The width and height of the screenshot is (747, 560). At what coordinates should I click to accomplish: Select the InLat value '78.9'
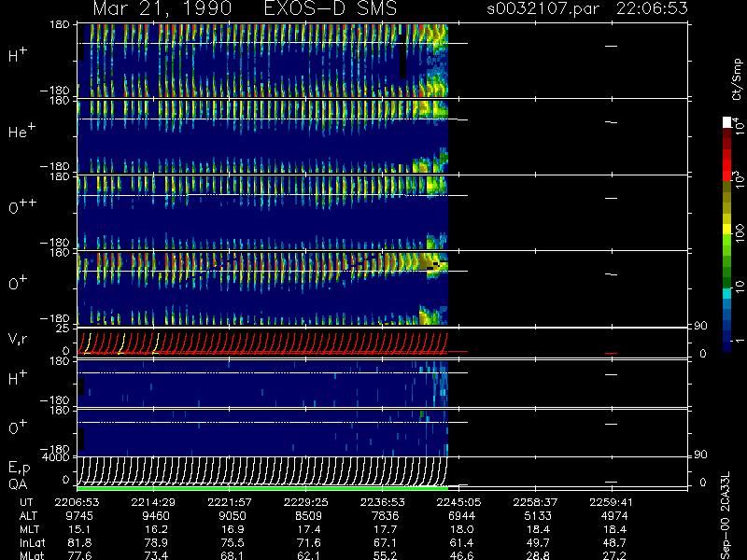pyautogui.click(x=156, y=543)
